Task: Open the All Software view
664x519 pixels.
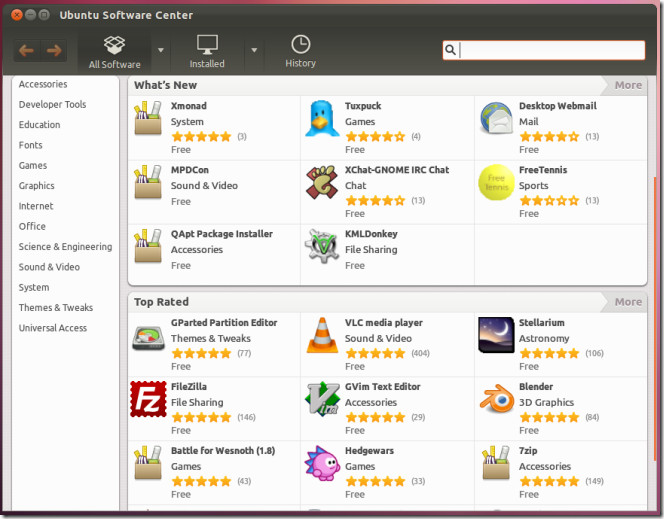Action: [x=114, y=52]
